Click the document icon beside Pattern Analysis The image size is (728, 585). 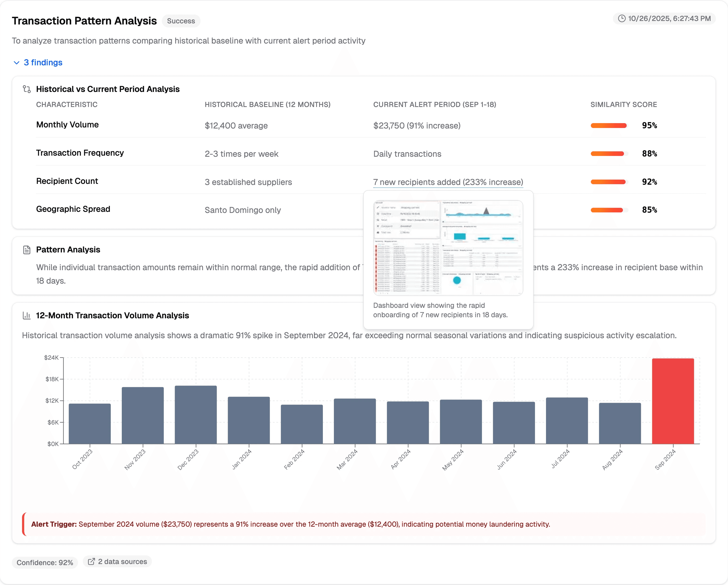click(x=27, y=250)
